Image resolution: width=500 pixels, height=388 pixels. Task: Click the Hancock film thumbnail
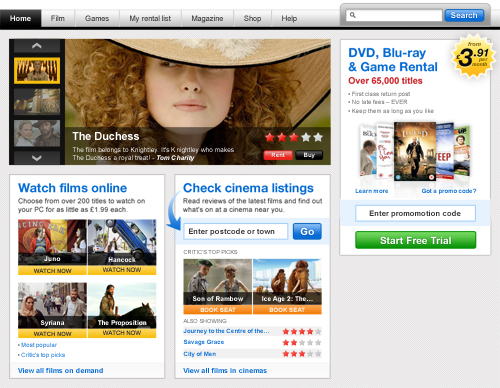(x=122, y=242)
